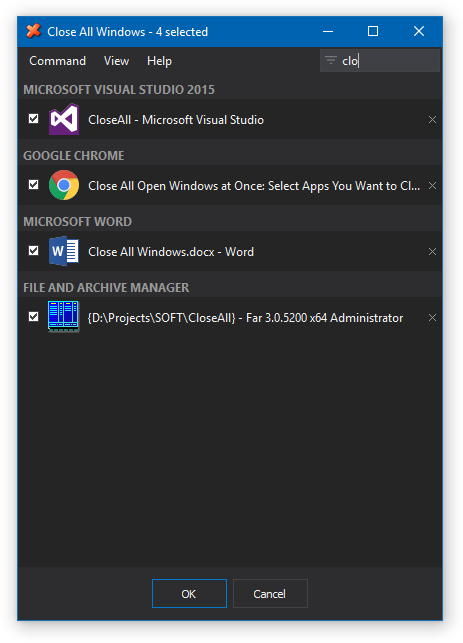Close the dialog using title bar X
The height and width of the screenshot is (643, 463).
(x=419, y=31)
